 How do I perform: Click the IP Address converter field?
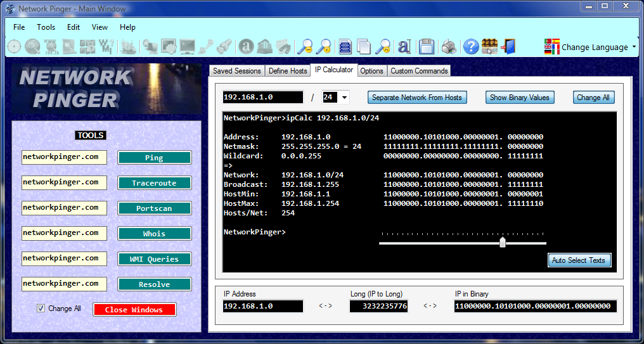pyautogui.click(x=263, y=306)
